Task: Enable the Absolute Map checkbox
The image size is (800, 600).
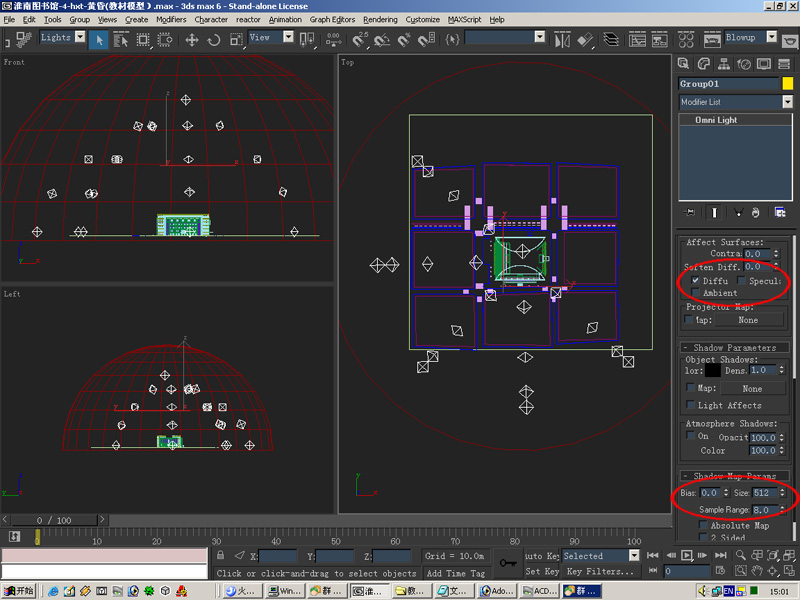Action: (703, 524)
